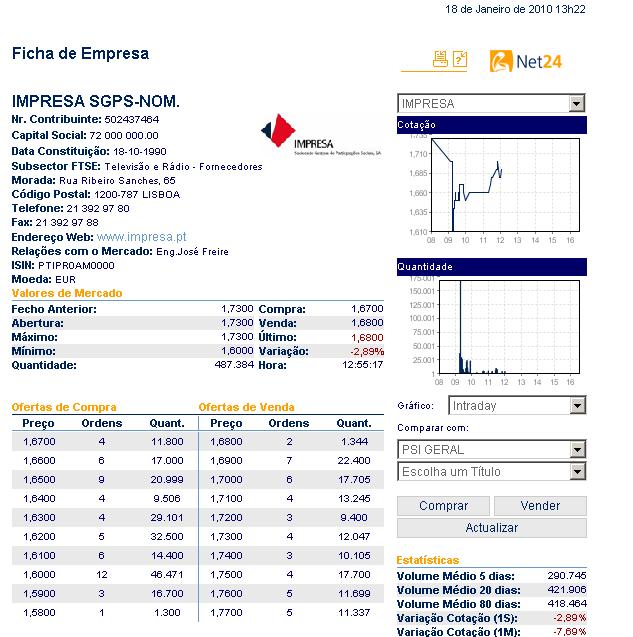Screen dimensions: 633x637
Task: Select the Mínimo value 1,6000
Action: (x=237, y=351)
